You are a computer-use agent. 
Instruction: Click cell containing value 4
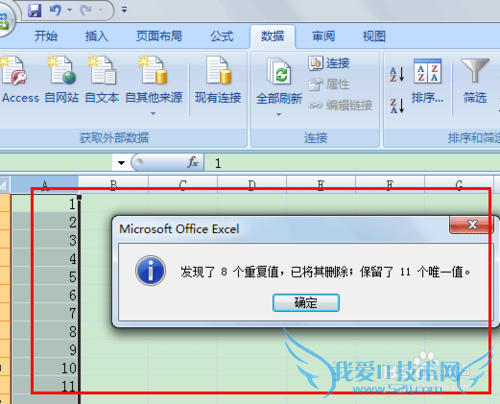click(x=45, y=258)
